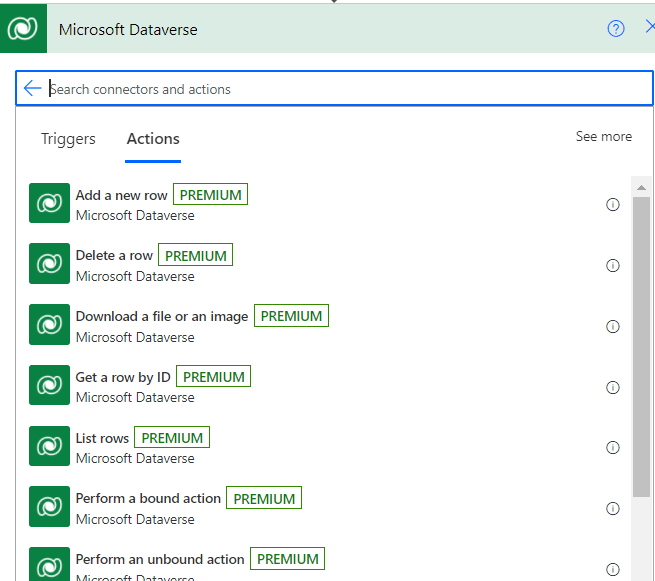
Task: Choose the Delete a row action
Action: coord(114,256)
